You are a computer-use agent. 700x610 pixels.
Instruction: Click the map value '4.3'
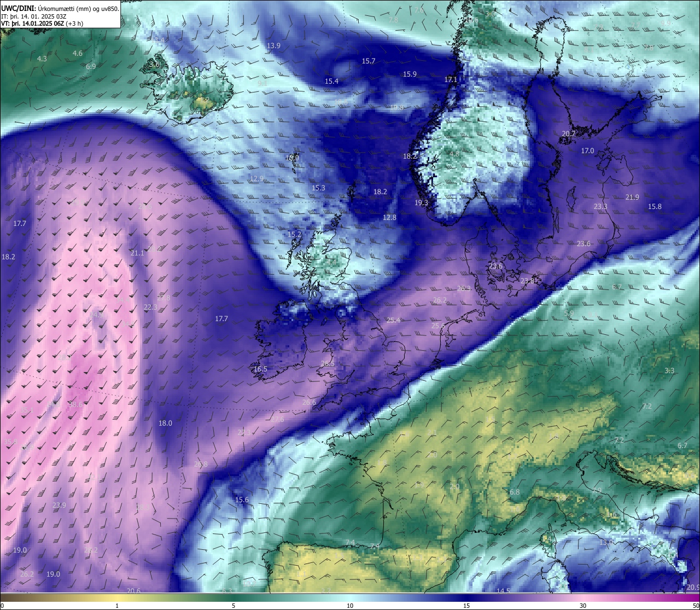click(42, 59)
